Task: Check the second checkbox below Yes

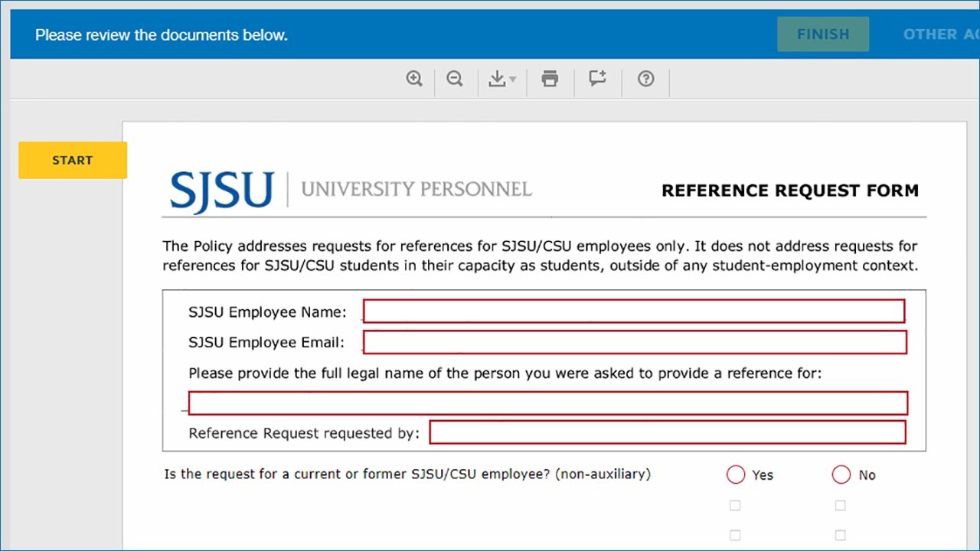Action: click(x=736, y=535)
